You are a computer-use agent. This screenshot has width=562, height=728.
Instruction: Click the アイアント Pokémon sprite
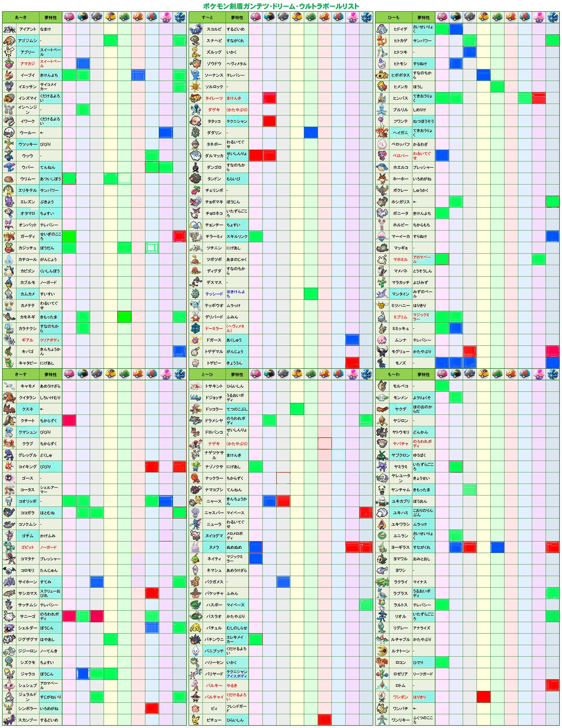pos(9,29)
